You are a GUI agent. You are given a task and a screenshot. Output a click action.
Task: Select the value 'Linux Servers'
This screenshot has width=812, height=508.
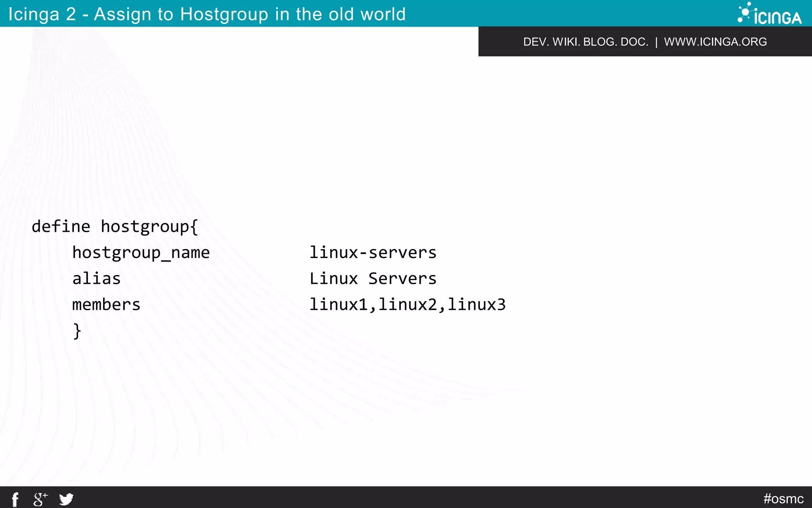373,278
